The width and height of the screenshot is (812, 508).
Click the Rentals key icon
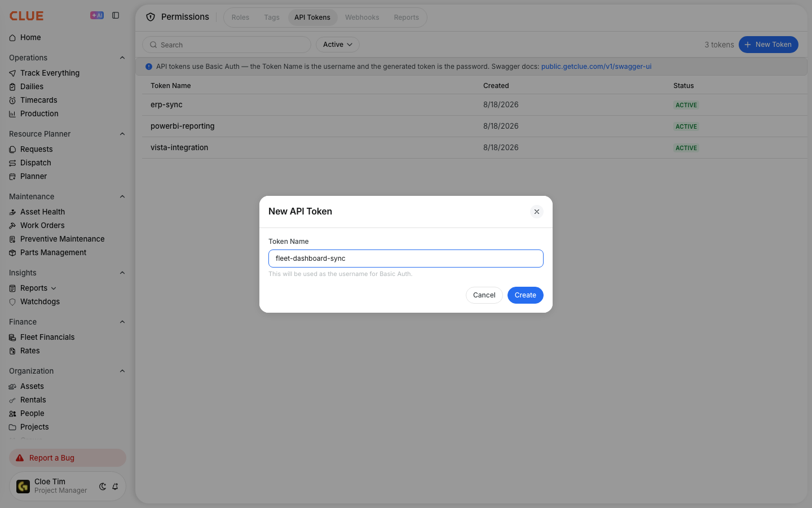coord(12,400)
